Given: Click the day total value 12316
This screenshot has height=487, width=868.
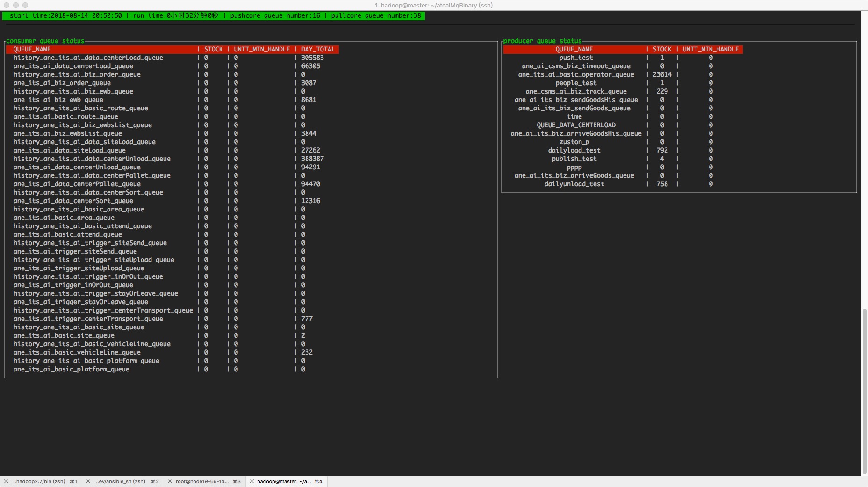Looking at the screenshot, I should click(x=310, y=201).
